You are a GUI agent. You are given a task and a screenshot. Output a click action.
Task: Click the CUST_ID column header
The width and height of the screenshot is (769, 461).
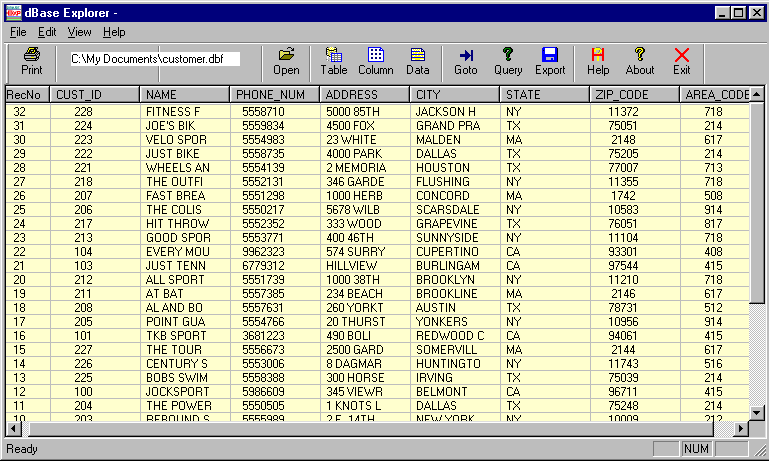pyautogui.click(x=95, y=95)
